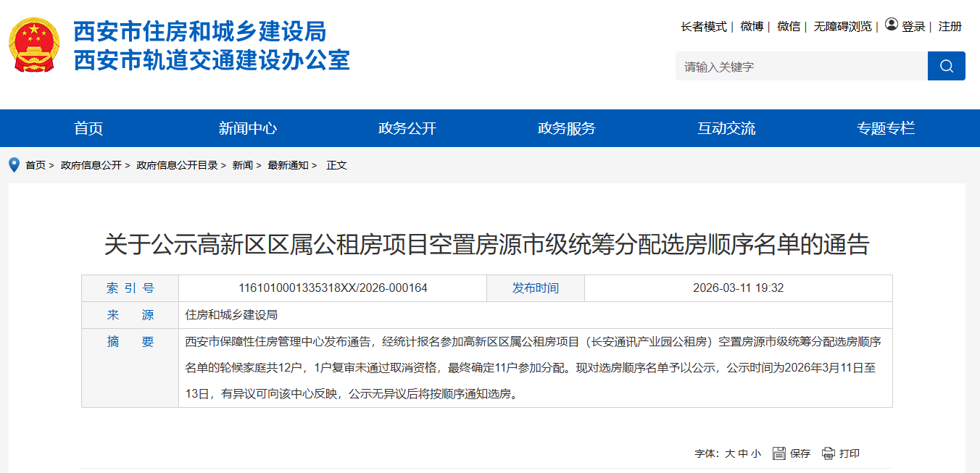Set font size to 大
Image resolution: width=980 pixels, height=473 pixels.
tap(730, 454)
